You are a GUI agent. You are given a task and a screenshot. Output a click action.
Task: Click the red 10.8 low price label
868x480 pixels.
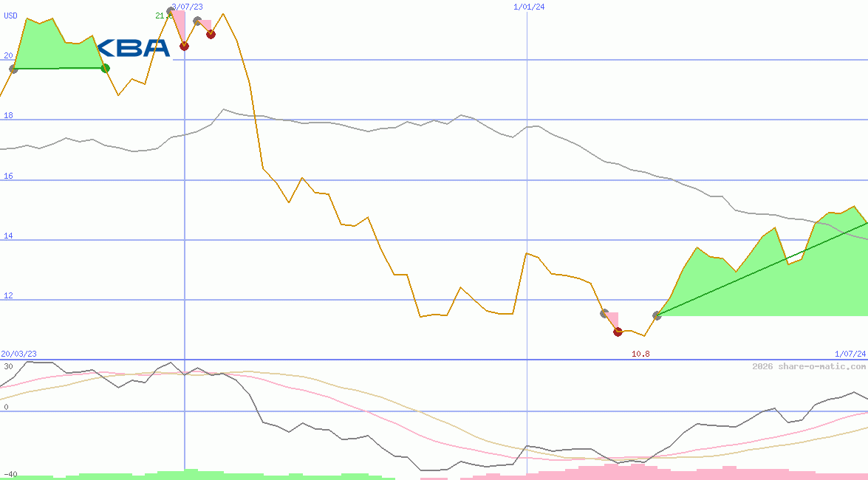pyautogui.click(x=640, y=354)
